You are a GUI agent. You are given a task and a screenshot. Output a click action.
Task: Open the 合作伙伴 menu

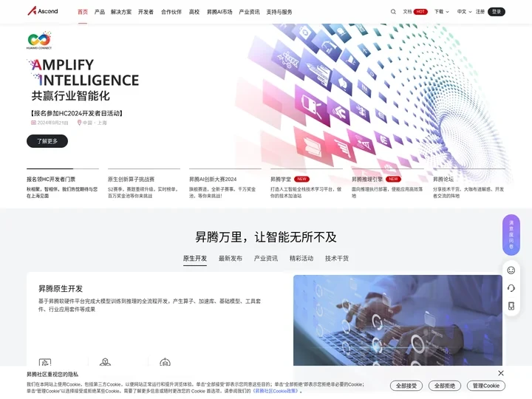click(x=171, y=12)
